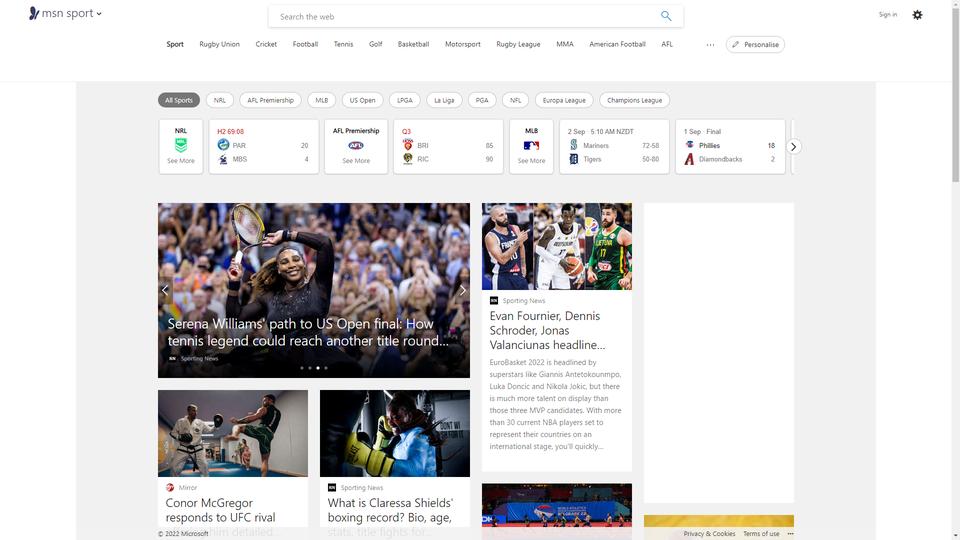This screenshot has width=960, height=540.
Task: Select the US Open filter pill
Action: click(362, 100)
